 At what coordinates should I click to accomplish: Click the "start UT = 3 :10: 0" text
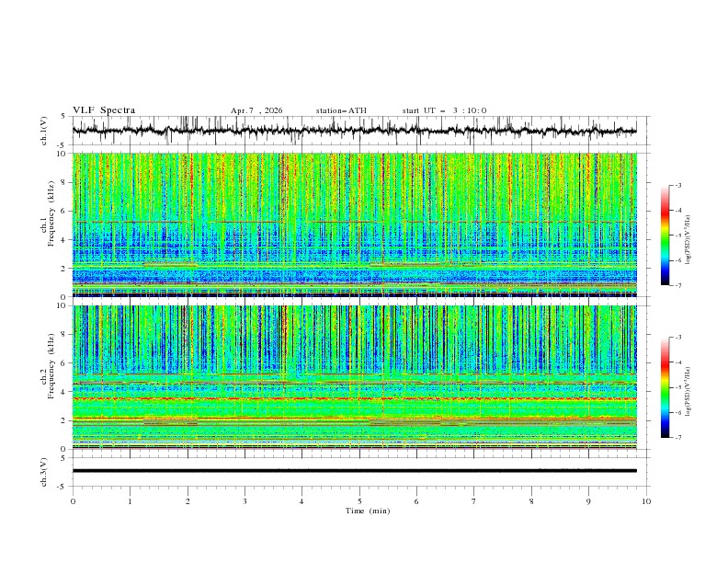coord(444,110)
